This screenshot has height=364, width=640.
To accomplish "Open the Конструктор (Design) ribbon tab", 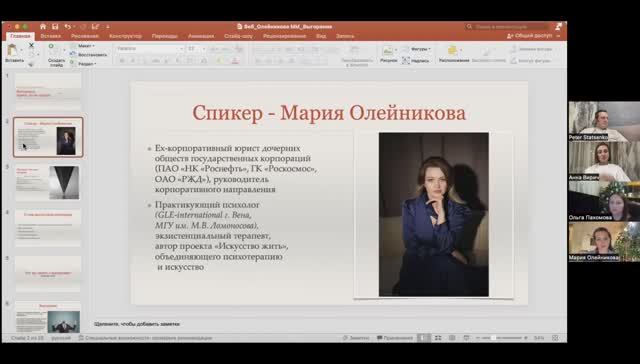I will (x=126, y=36).
